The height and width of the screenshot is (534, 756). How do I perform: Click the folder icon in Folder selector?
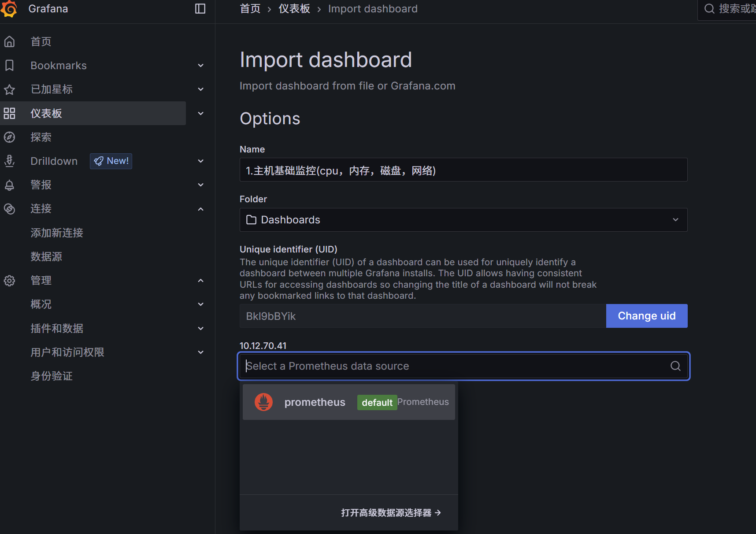251,220
